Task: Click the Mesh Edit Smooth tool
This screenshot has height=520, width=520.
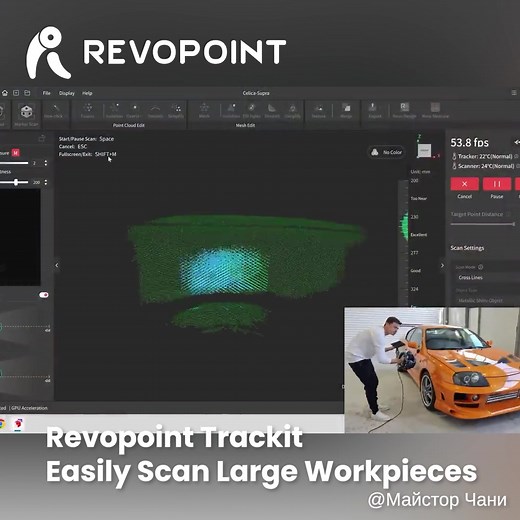Action: [x=272, y=111]
